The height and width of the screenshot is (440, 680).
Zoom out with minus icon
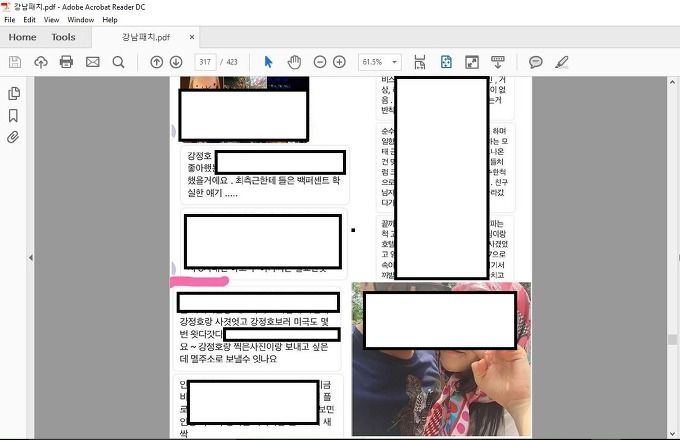pos(320,62)
